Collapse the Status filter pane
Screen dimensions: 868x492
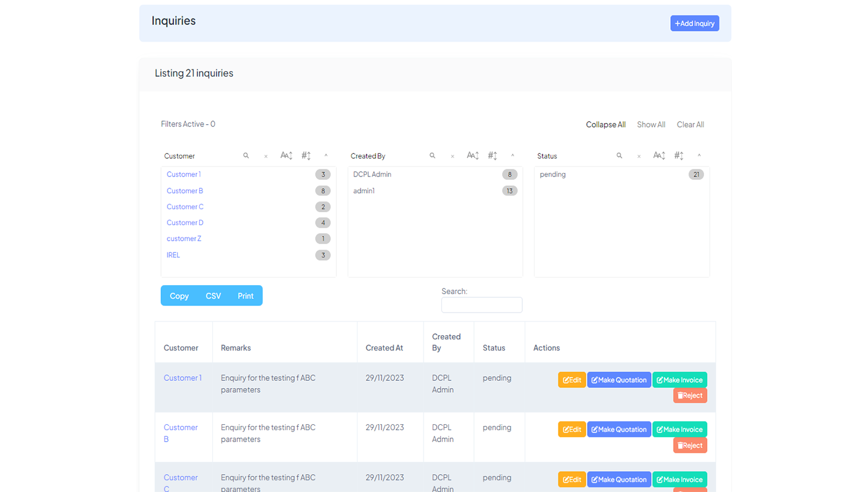pyautogui.click(x=699, y=156)
